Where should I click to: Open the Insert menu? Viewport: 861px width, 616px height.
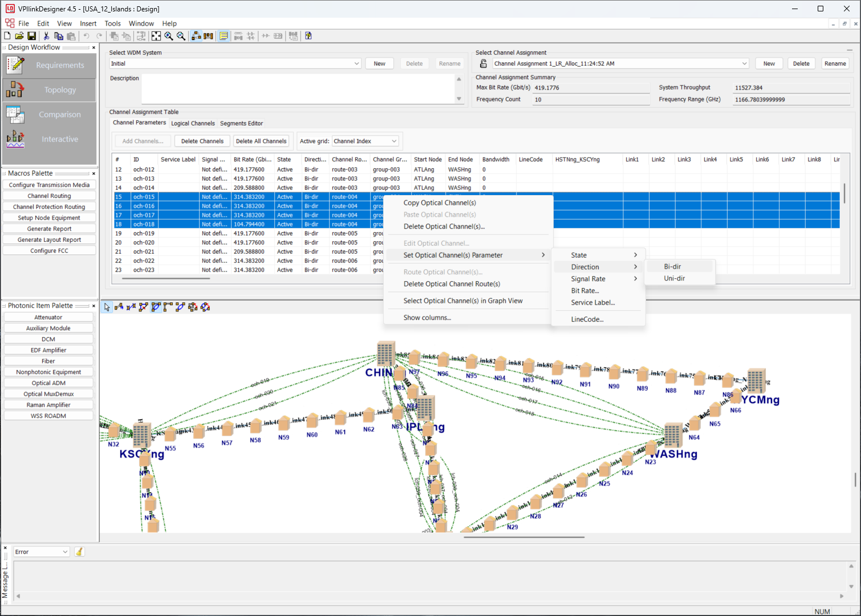tap(88, 23)
